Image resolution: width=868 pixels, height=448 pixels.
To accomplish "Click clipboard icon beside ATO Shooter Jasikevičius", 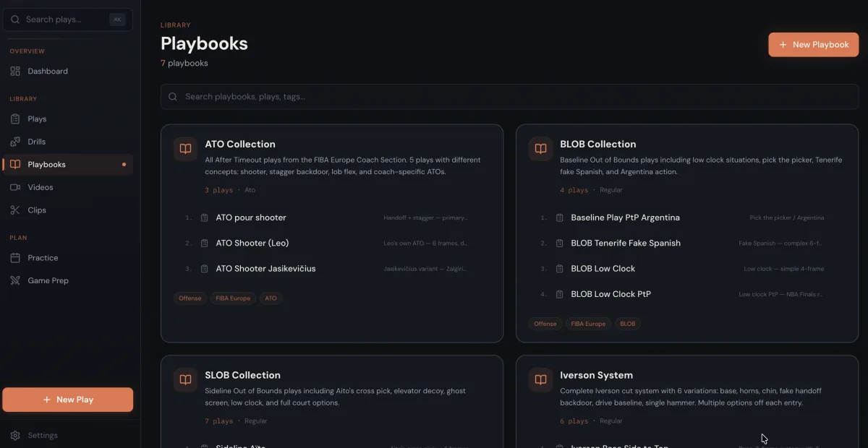I will [x=205, y=268].
